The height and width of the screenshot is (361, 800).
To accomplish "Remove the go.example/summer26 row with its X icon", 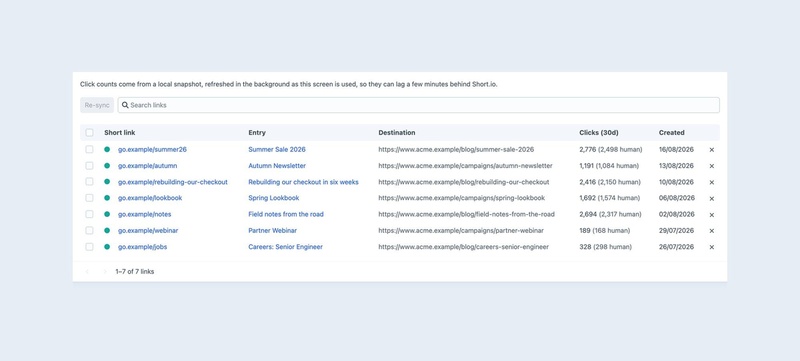I will tap(712, 150).
